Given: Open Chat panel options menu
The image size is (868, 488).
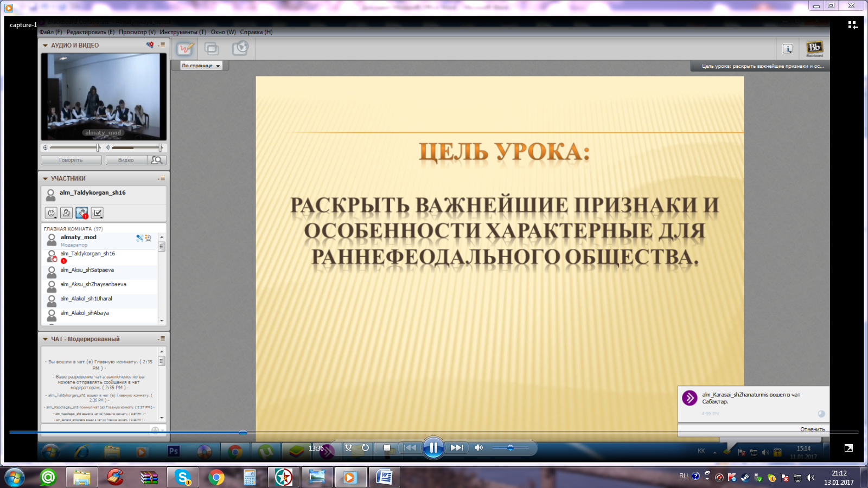Looking at the screenshot, I should point(162,338).
